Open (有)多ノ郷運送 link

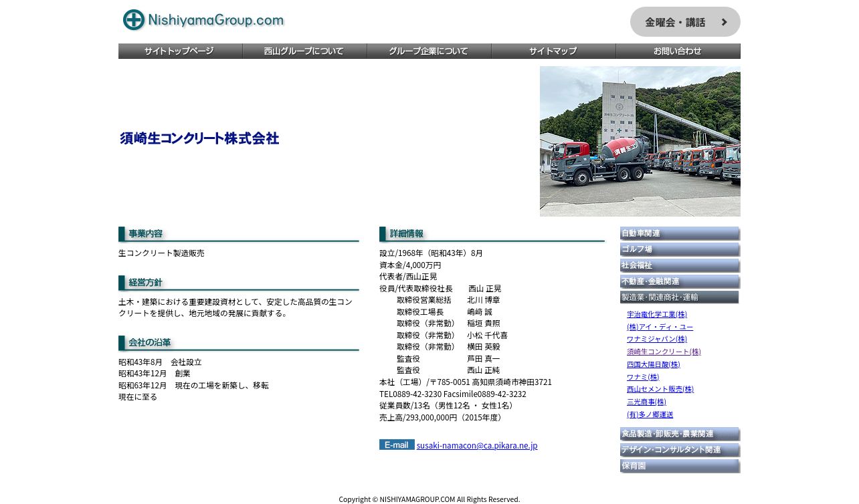[x=650, y=415]
